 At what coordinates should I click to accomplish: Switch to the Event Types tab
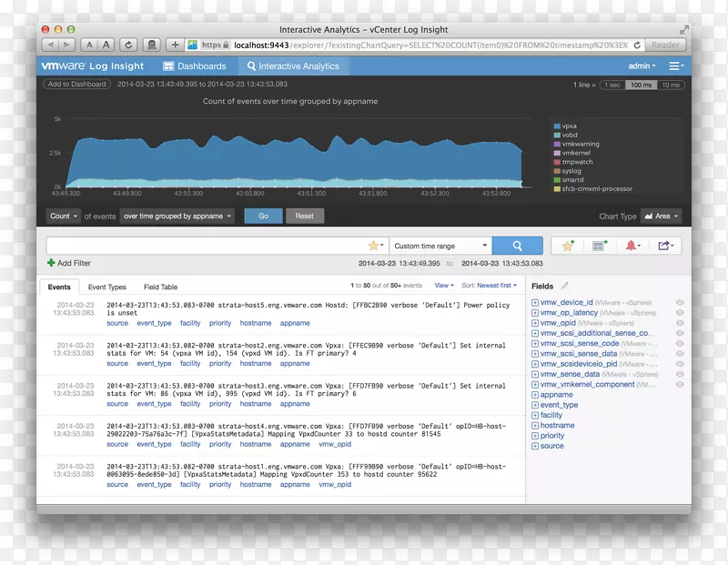[x=106, y=287]
